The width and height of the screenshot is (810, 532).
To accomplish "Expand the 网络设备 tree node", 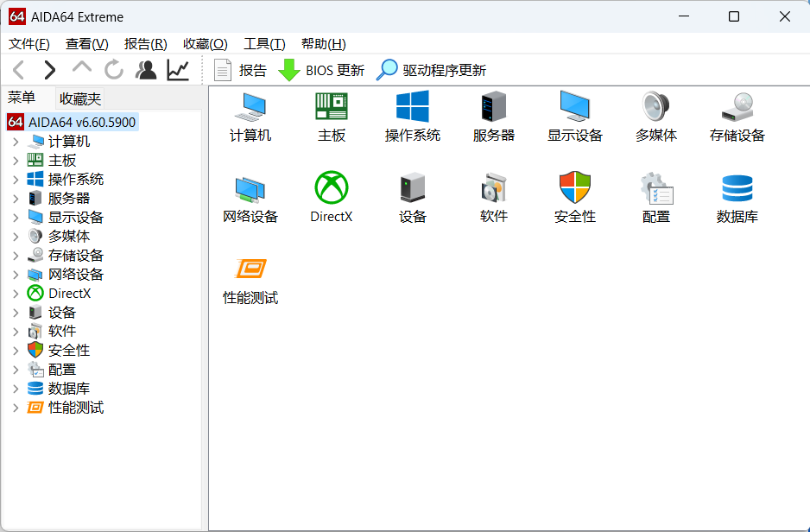I will click(x=16, y=275).
